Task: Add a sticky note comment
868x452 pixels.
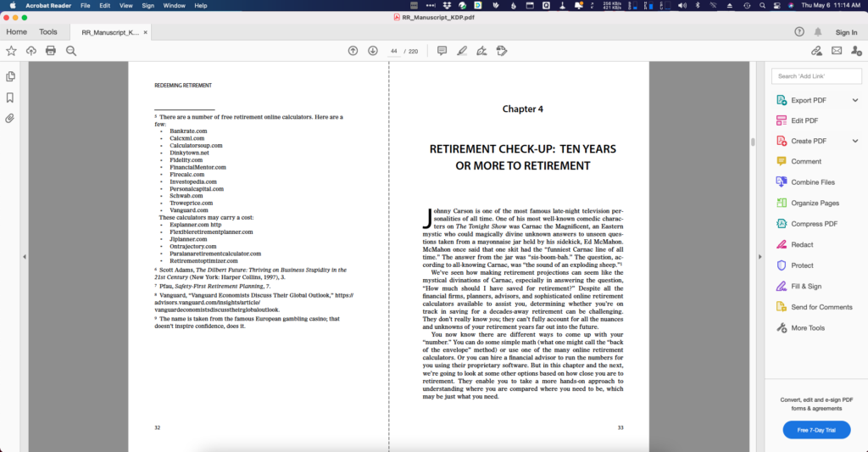Action: pyautogui.click(x=442, y=51)
